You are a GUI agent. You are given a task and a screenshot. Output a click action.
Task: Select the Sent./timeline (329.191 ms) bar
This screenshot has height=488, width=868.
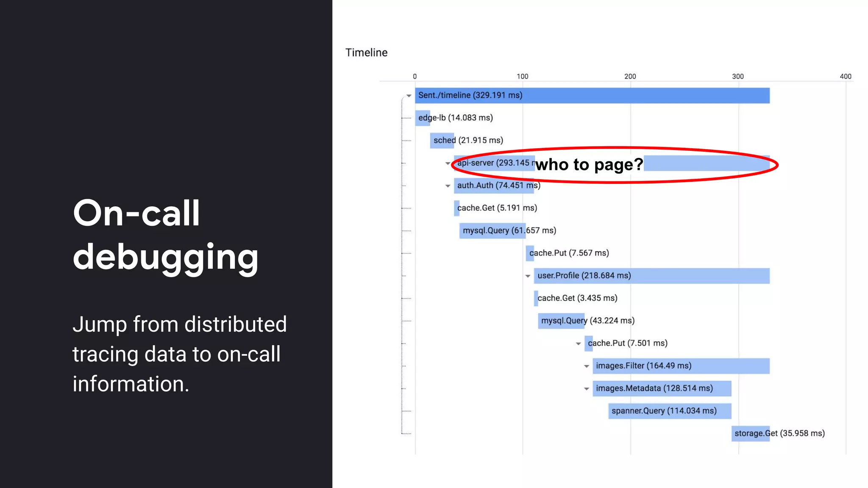tap(592, 95)
